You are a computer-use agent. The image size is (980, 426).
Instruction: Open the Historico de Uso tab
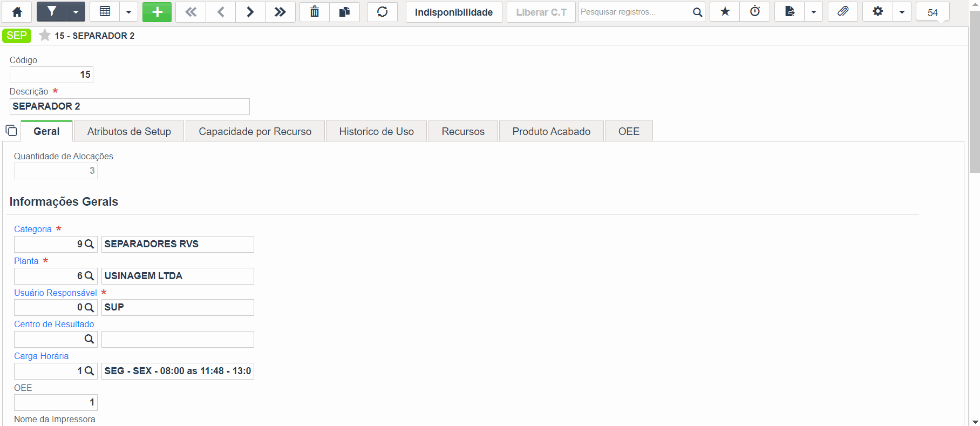[376, 131]
